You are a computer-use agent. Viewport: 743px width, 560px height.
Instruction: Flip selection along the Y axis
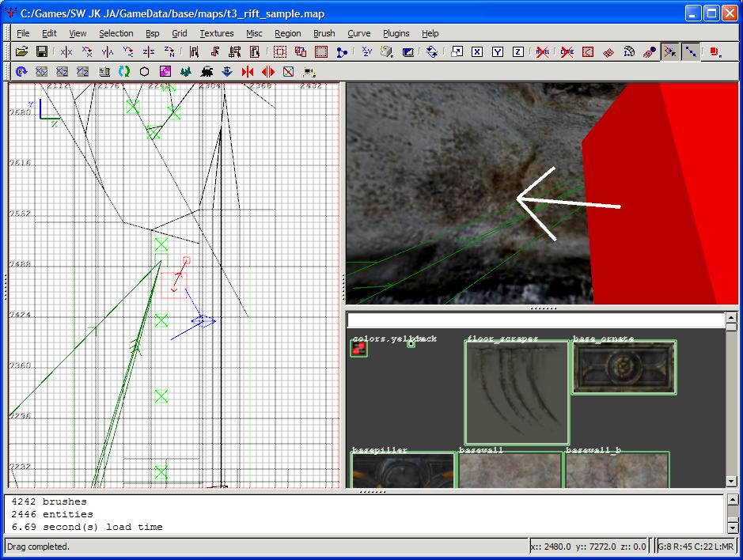[108, 51]
